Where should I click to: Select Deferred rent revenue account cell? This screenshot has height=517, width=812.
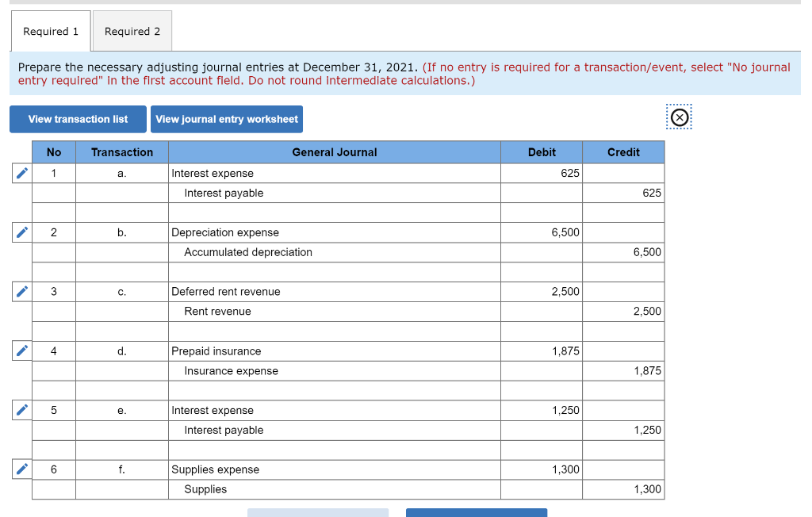(335, 292)
